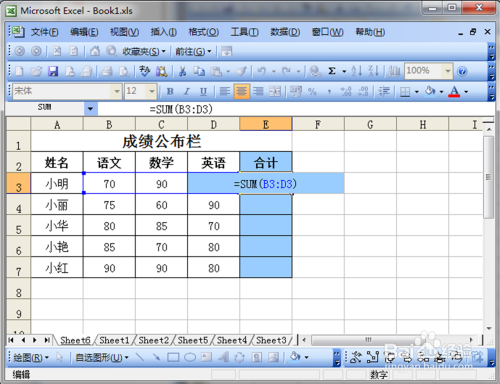Screen dimensions: 500x384
Task: Toggle Underline formatting button
Action: tap(203, 91)
